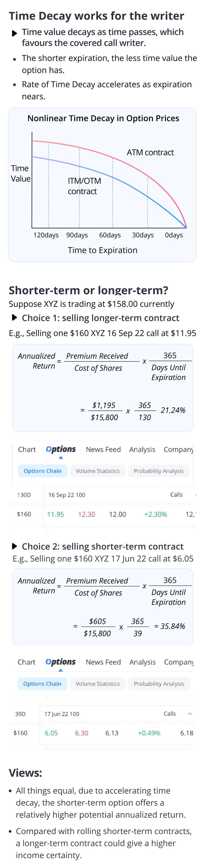
Task: Select Options Chain above the 16 Sep 22 row
Action: 42,471
